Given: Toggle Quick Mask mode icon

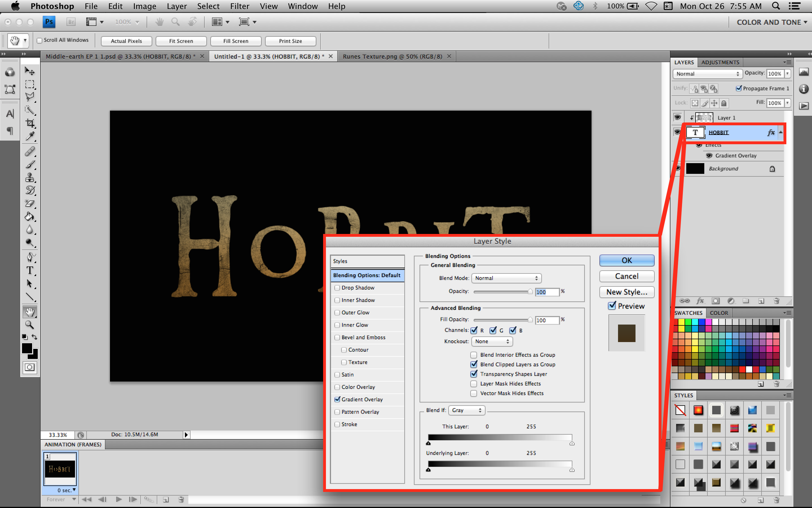Looking at the screenshot, I should [30, 367].
